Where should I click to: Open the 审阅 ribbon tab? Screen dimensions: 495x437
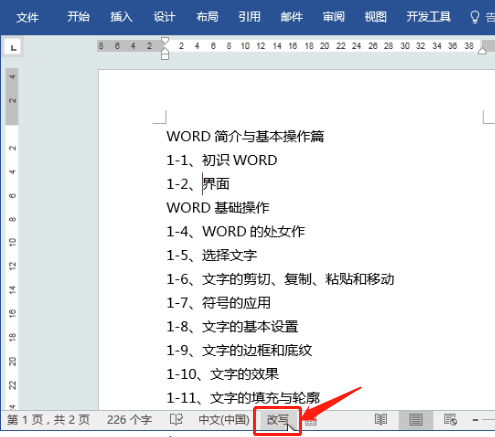click(x=333, y=17)
